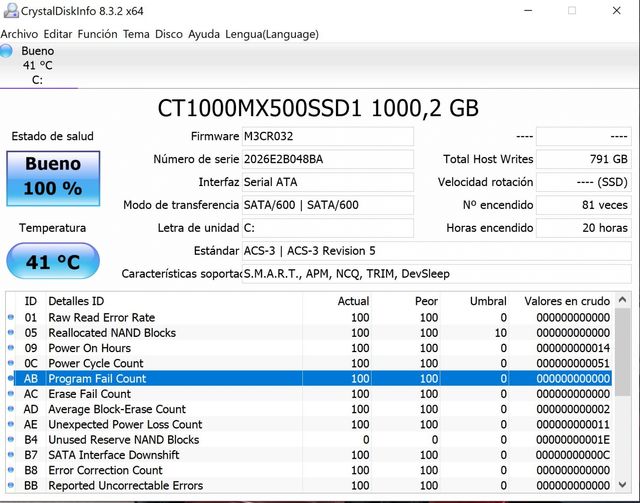Viewport: 640px width, 503px height.
Task: Select the C: disk status orb icon
Action: click(6, 51)
